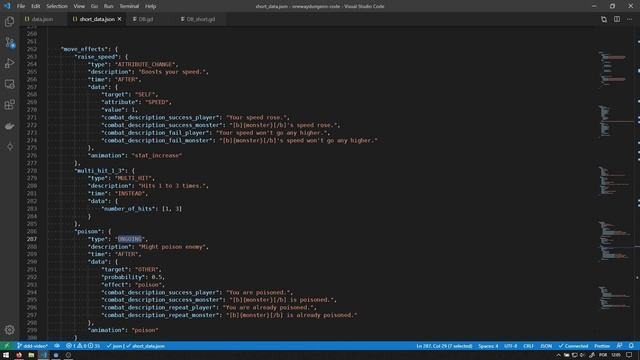
Task: Click the "multi_hit_1_3" key text
Action: [100, 171]
